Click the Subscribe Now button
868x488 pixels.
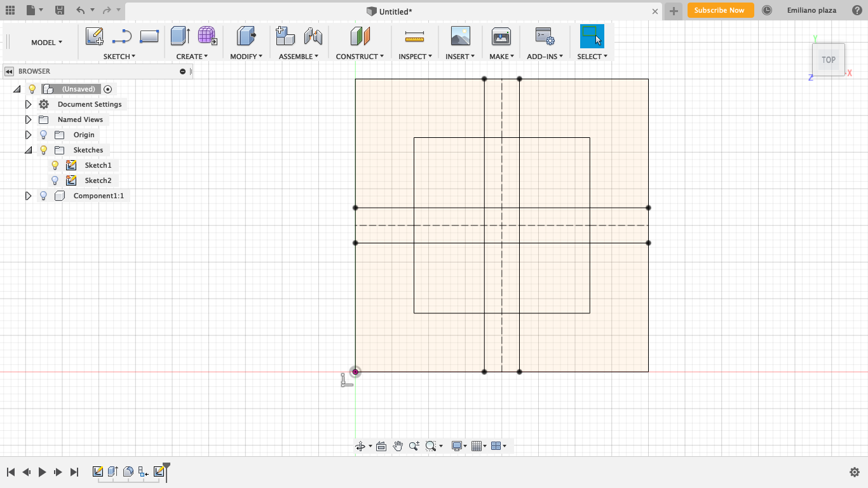click(721, 10)
